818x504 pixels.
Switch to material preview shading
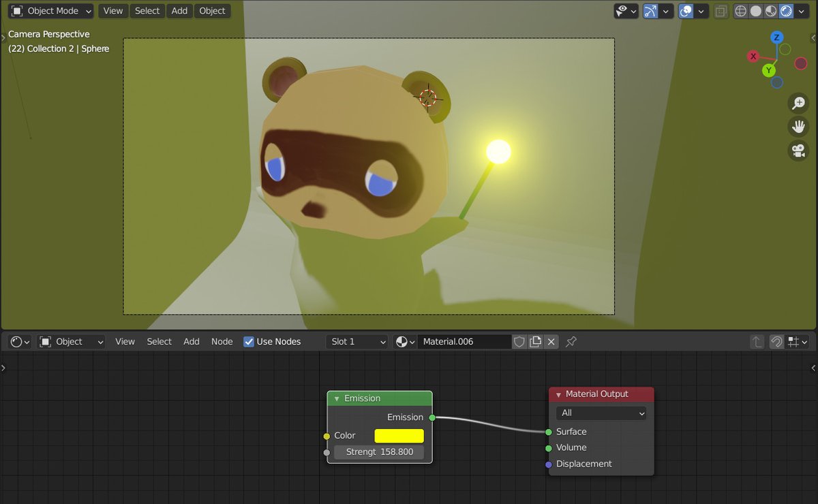[771, 11]
